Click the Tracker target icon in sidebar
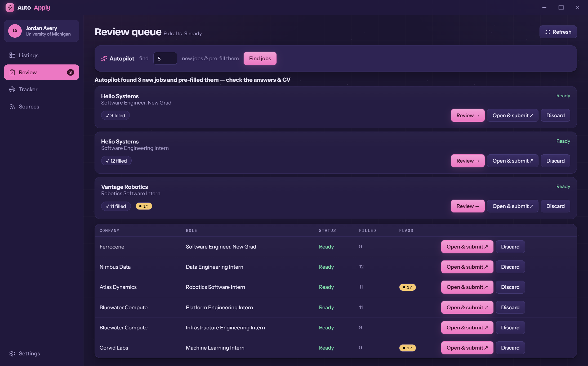Screen dimensions: 588x366 coord(12,89)
